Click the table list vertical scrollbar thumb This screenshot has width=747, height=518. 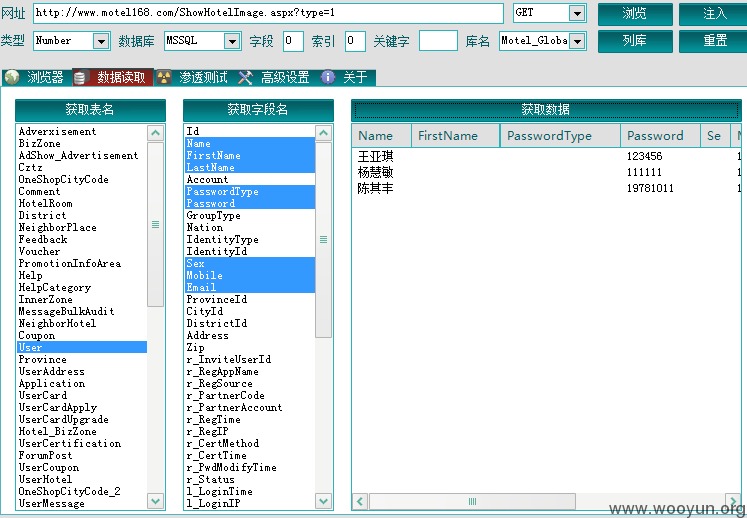coord(155,224)
